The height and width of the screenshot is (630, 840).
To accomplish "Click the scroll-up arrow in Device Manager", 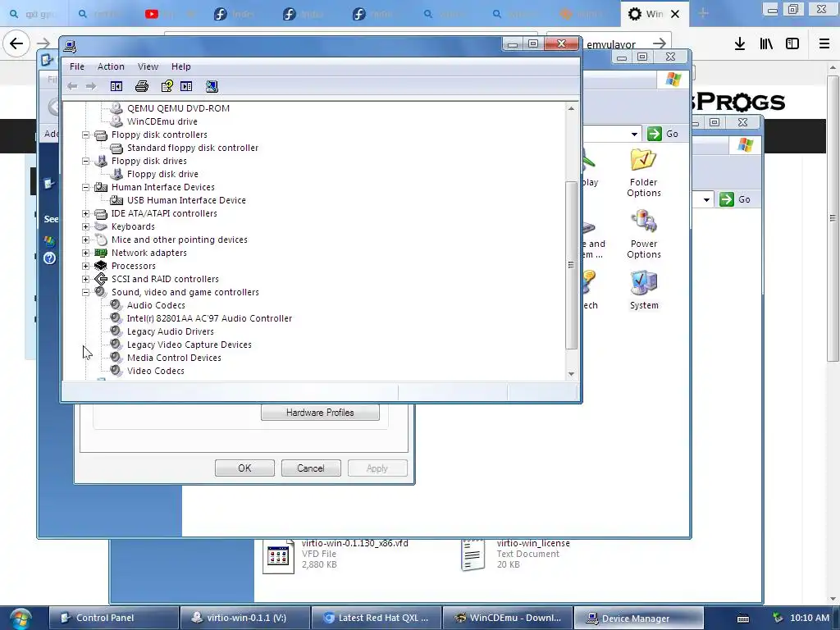I will 571,108.
